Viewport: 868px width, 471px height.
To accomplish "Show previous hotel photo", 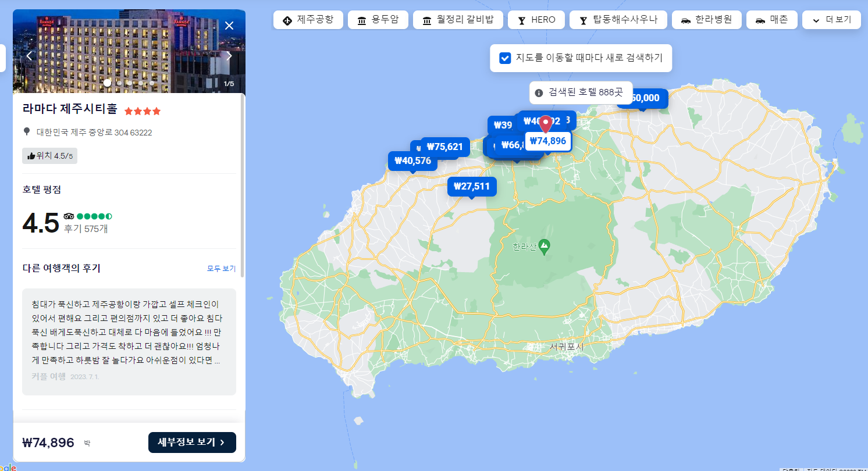I will coord(29,56).
